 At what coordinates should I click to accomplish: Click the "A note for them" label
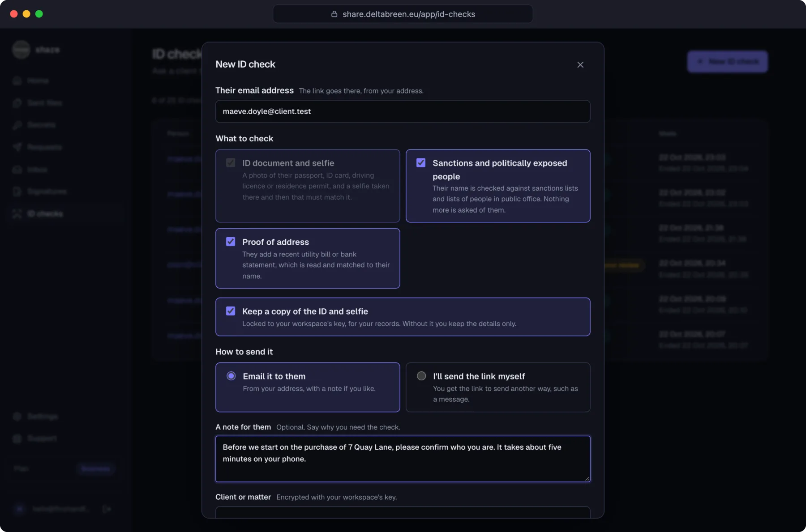[243, 427]
